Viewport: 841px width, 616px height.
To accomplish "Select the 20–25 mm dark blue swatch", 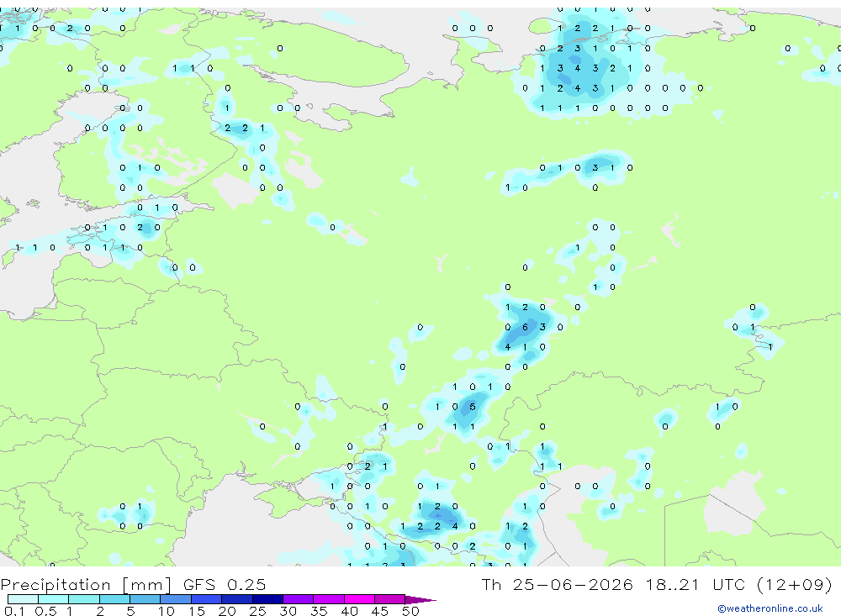I will click(236, 599).
